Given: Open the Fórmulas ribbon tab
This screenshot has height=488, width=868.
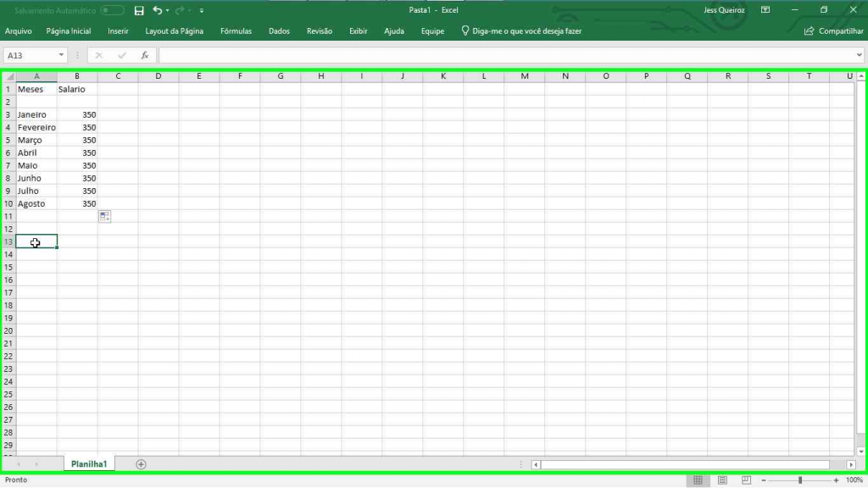Looking at the screenshot, I should click(x=236, y=30).
